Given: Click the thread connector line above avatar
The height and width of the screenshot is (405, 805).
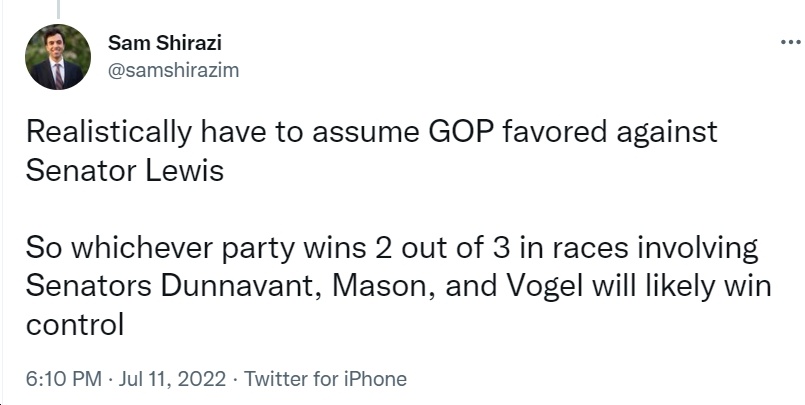Looking at the screenshot, I should point(58,9).
